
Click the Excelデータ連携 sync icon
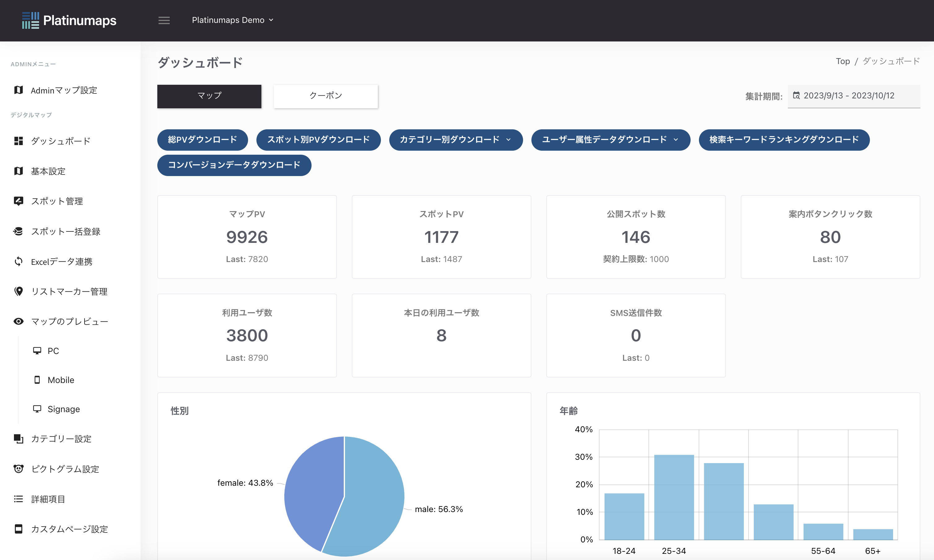pyautogui.click(x=19, y=261)
